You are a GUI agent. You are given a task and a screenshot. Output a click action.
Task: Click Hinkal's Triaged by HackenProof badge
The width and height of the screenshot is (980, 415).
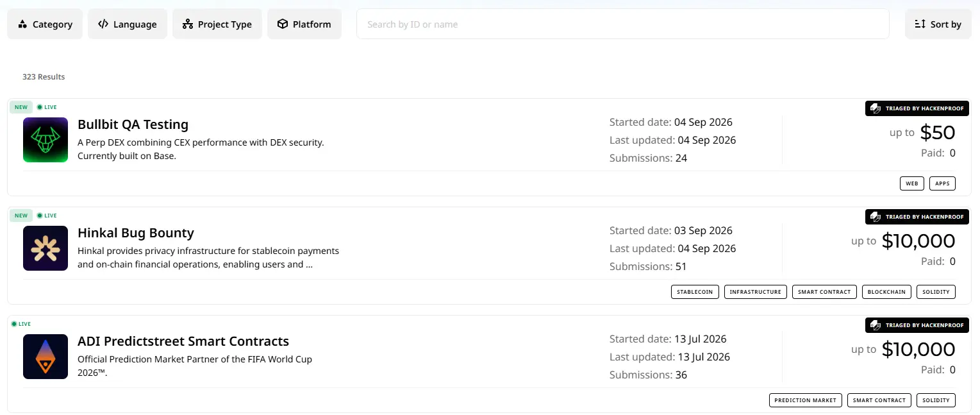click(917, 217)
